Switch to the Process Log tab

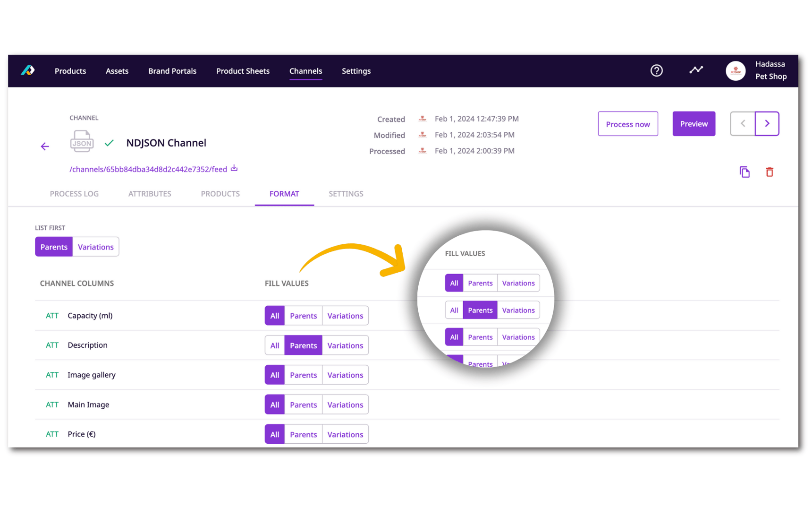tap(74, 193)
